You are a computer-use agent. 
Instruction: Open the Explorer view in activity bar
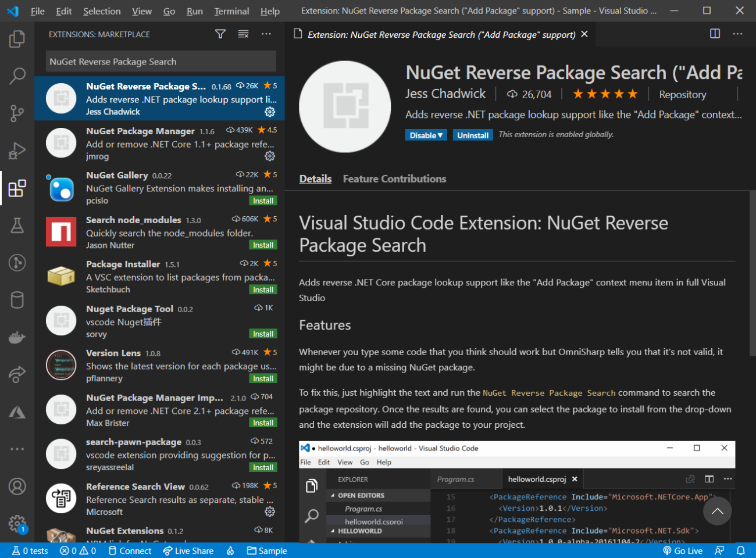17,39
